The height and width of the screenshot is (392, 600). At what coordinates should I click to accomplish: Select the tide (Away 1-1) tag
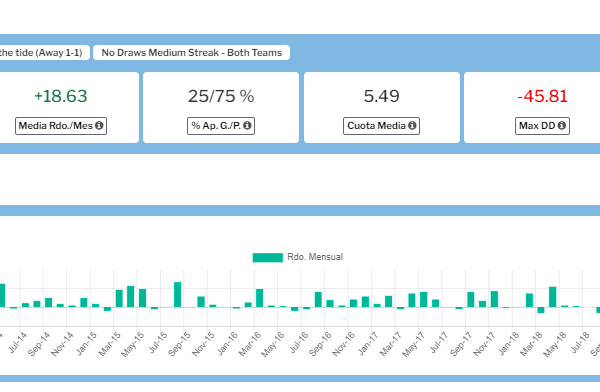click(42, 52)
